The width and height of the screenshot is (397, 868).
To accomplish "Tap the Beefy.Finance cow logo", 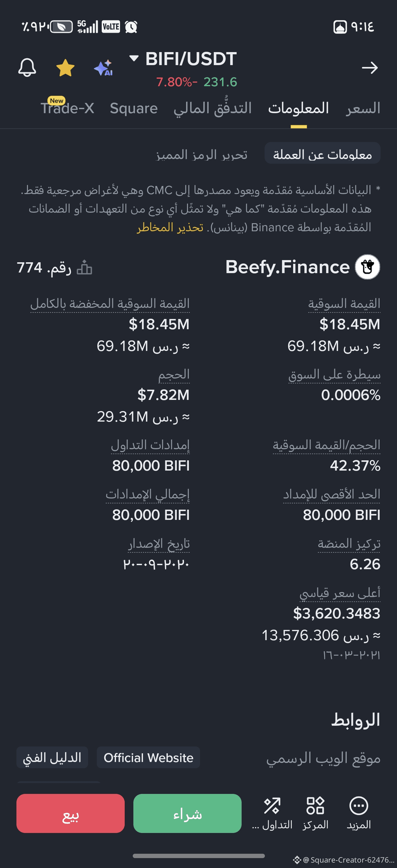I will pos(367,267).
